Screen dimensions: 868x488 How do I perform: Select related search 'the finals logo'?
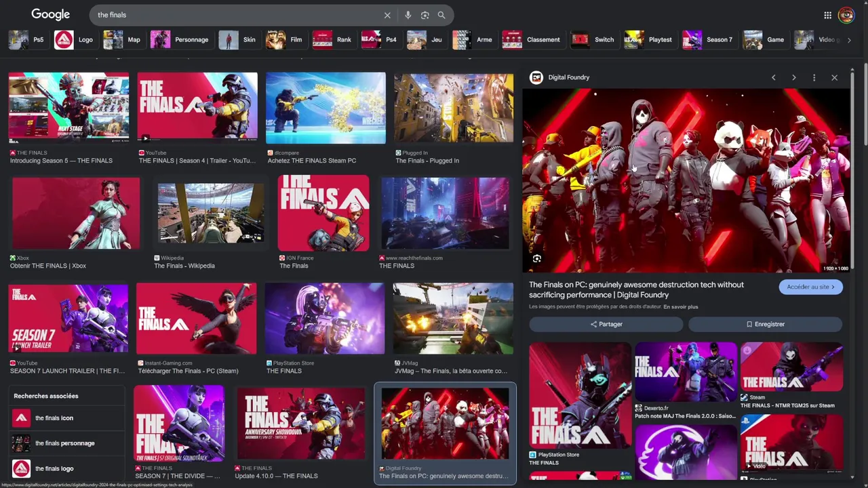66,468
